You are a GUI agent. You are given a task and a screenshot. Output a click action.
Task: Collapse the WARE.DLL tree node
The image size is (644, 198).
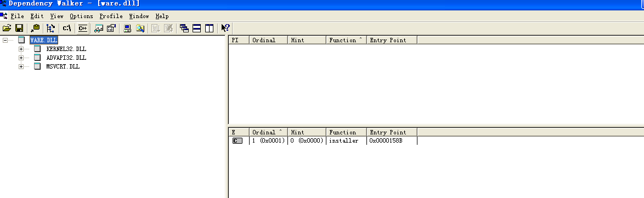[x=5, y=40]
